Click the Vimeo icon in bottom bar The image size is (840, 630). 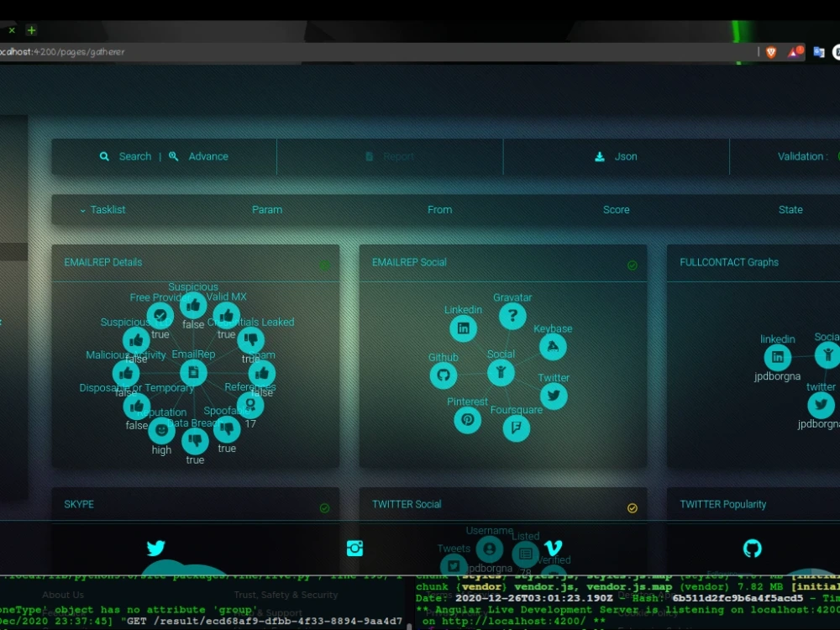tap(553, 548)
